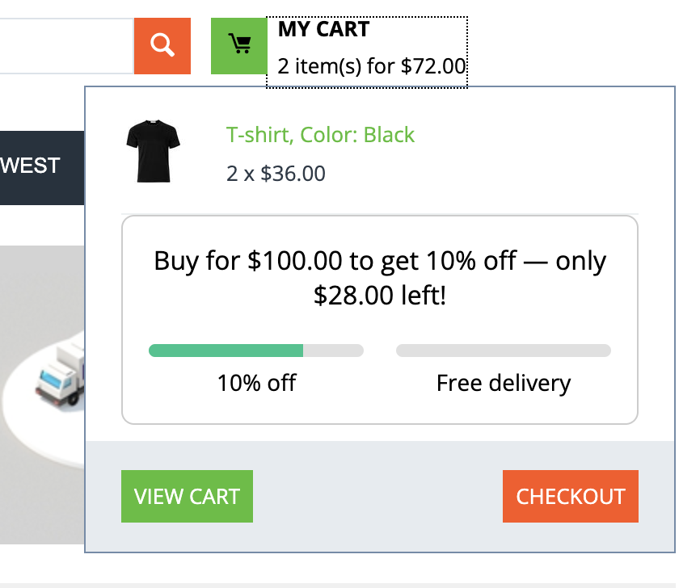
Task: Click the green 10% off progress bar
Action: (226, 351)
